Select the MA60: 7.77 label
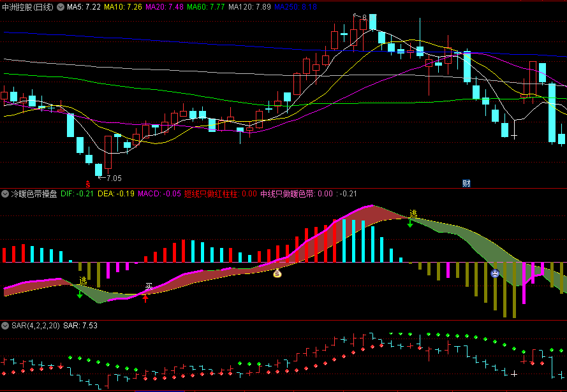 206,7
